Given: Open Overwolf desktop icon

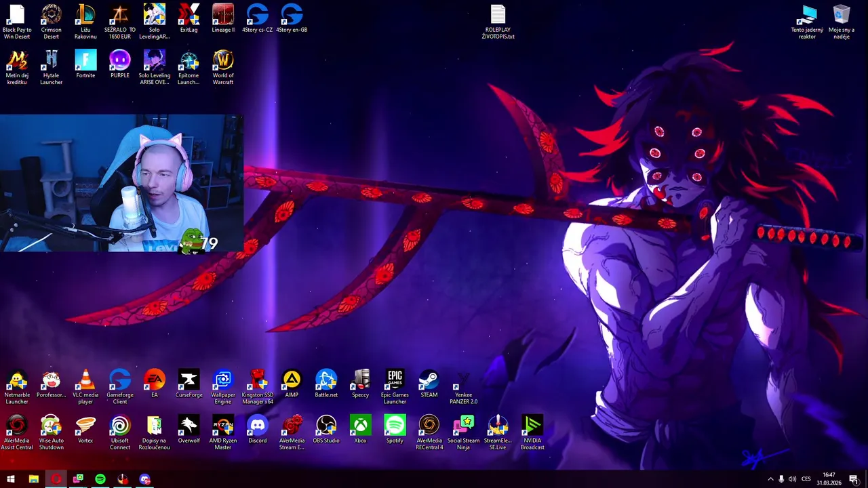Looking at the screenshot, I should point(189,429).
